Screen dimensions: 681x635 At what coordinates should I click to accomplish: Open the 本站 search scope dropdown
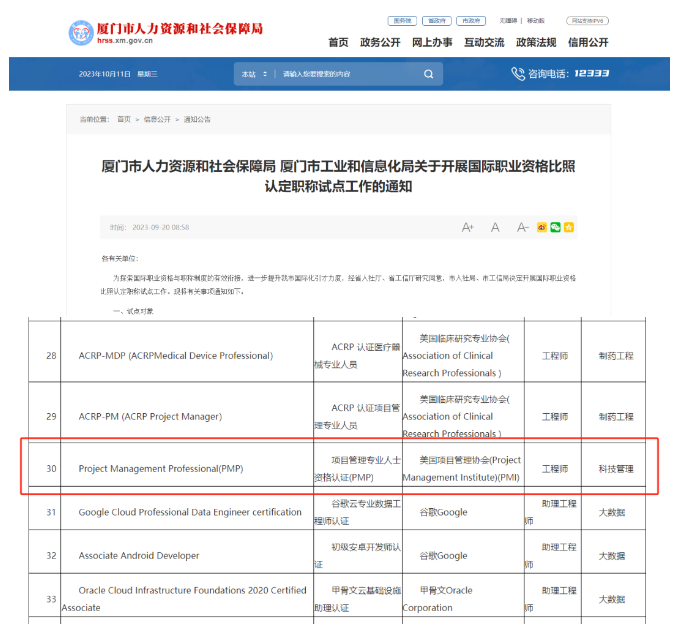pos(254,74)
